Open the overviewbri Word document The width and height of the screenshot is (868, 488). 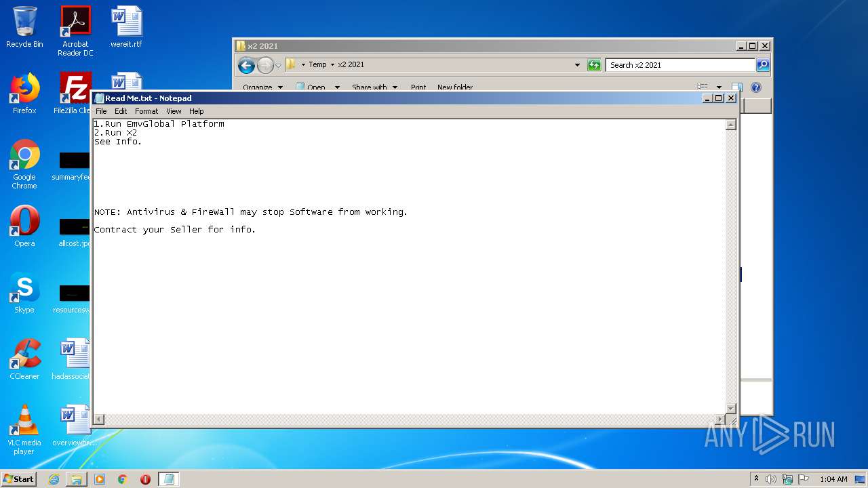75,426
